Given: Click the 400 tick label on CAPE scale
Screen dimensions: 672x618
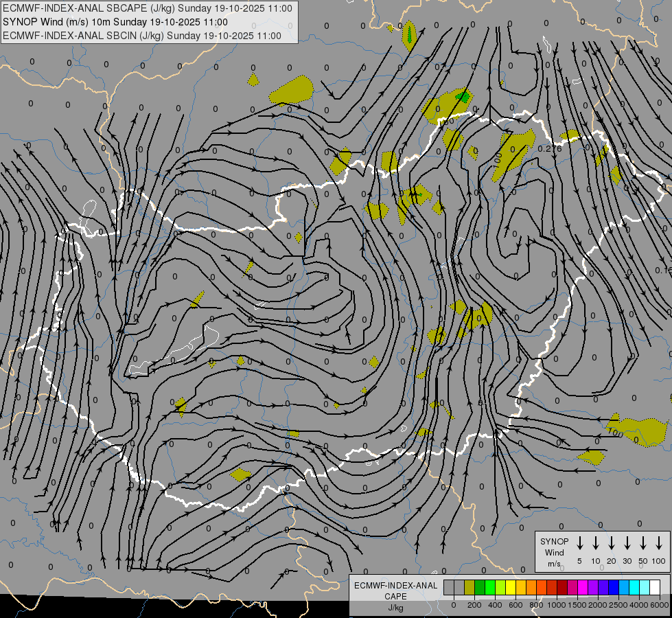Looking at the screenshot, I should (495, 605).
